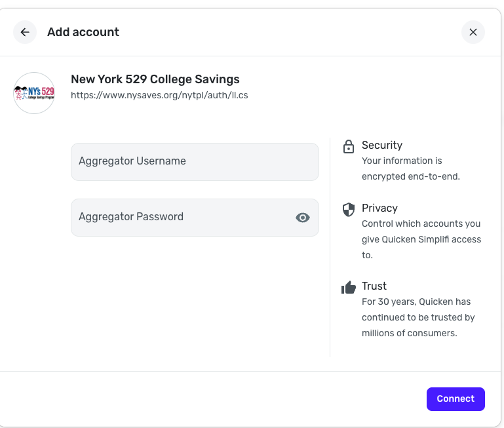Image resolution: width=504 pixels, height=428 pixels.
Task: Click the Add account title
Action: [83, 32]
